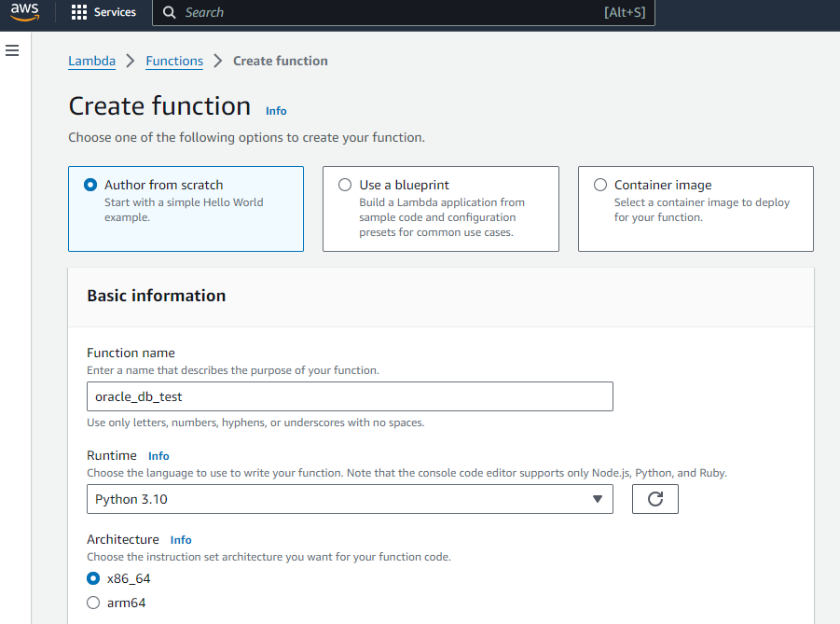Click the refresh runtime list button
The width and height of the screenshot is (840, 624).
654,499
